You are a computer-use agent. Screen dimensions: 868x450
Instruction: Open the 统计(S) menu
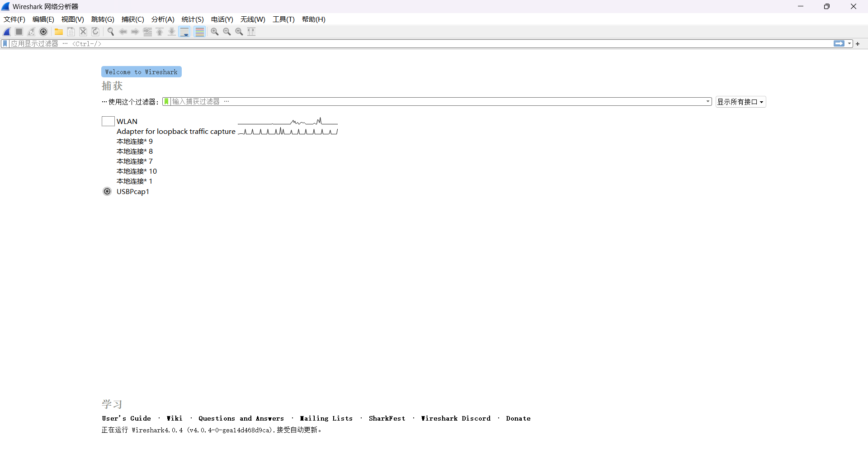click(x=193, y=19)
